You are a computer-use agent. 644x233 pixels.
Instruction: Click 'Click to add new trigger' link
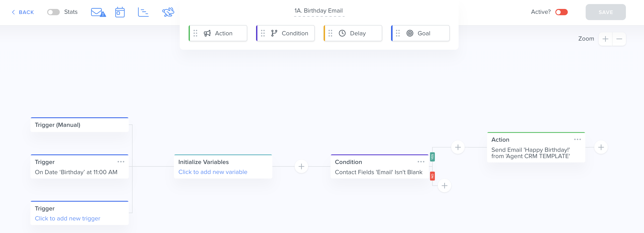tap(67, 218)
